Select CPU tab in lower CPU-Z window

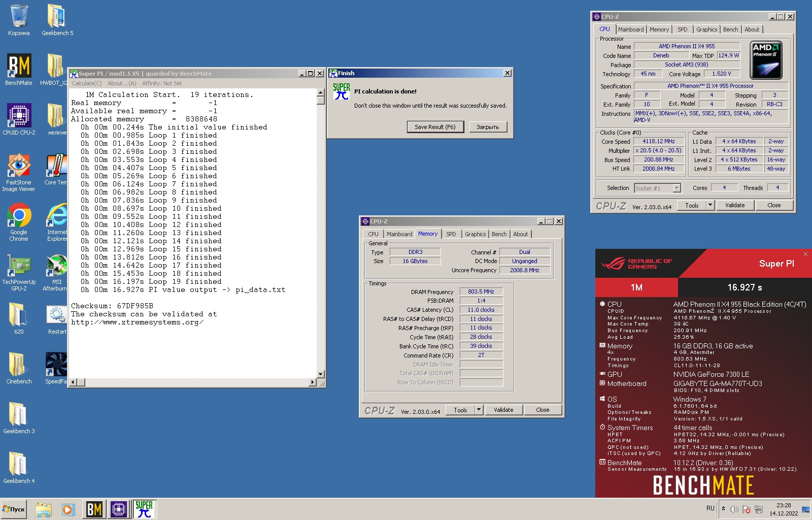(374, 234)
